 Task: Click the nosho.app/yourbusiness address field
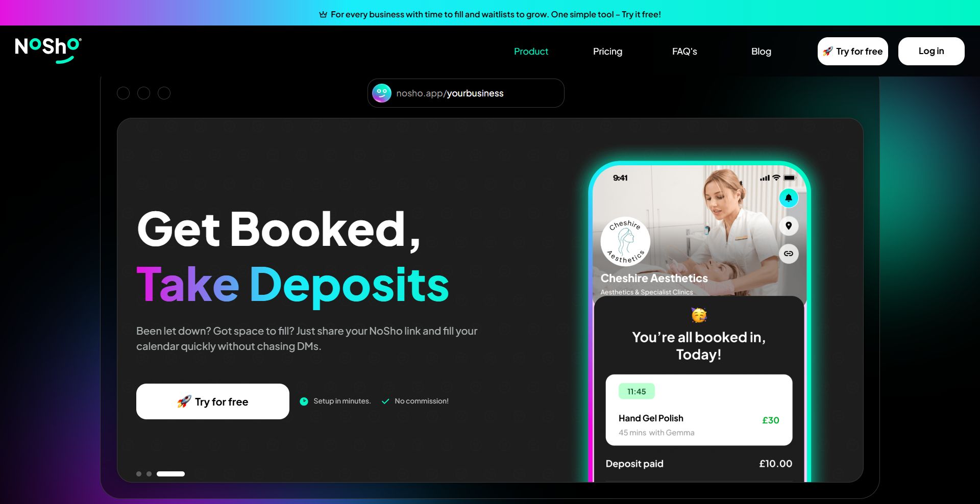point(465,93)
